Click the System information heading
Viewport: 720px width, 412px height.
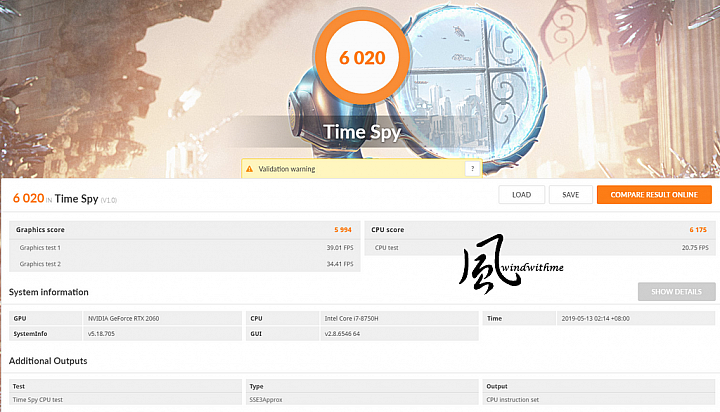pyautogui.click(x=49, y=292)
